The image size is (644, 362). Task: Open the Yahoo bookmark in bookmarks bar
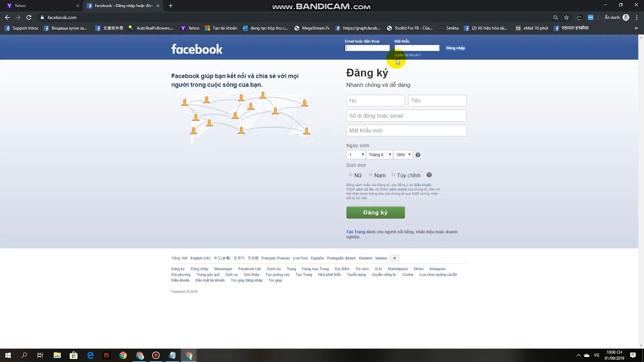(x=190, y=28)
